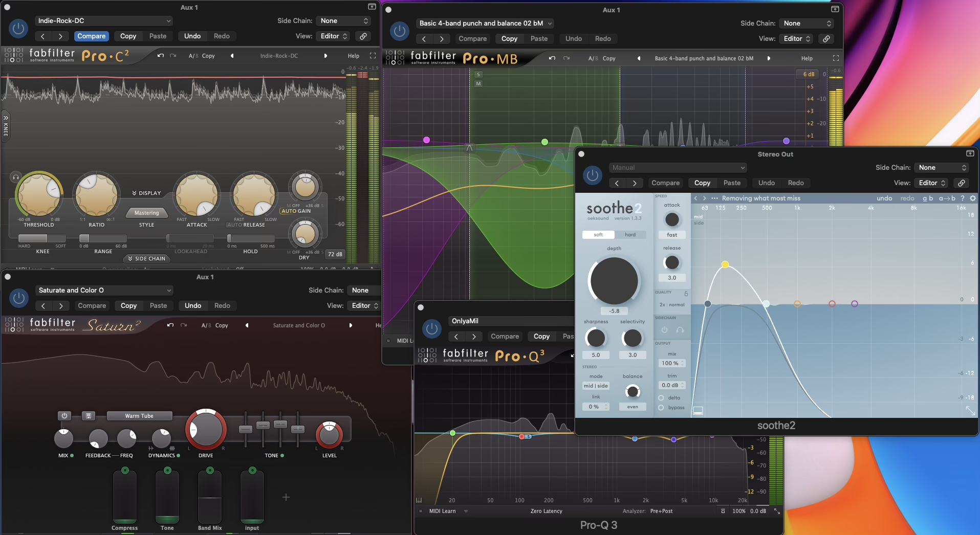Click the link icon in Pro-C 2 header
This screenshot has width=980, height=535.
[x=363, y=36]
